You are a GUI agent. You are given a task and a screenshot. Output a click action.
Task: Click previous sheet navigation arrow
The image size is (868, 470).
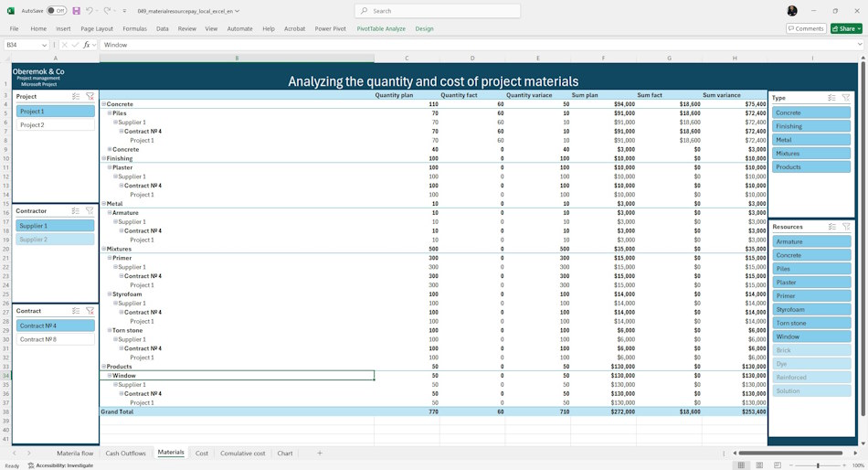[x=15, y=454]
